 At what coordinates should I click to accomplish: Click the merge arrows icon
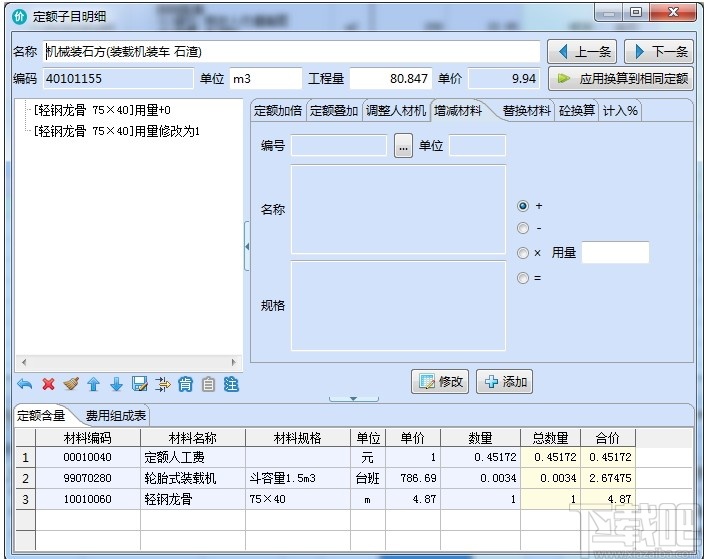[x=163, y=384]
